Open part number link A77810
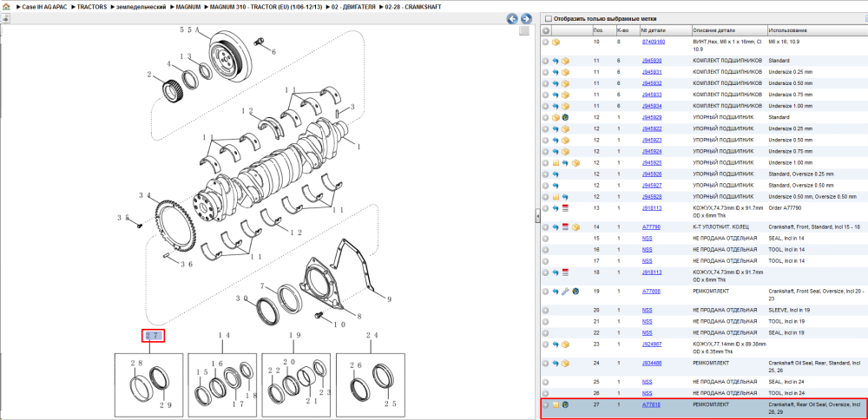This screenshot has height=420, width=868. tap(651, 404)
